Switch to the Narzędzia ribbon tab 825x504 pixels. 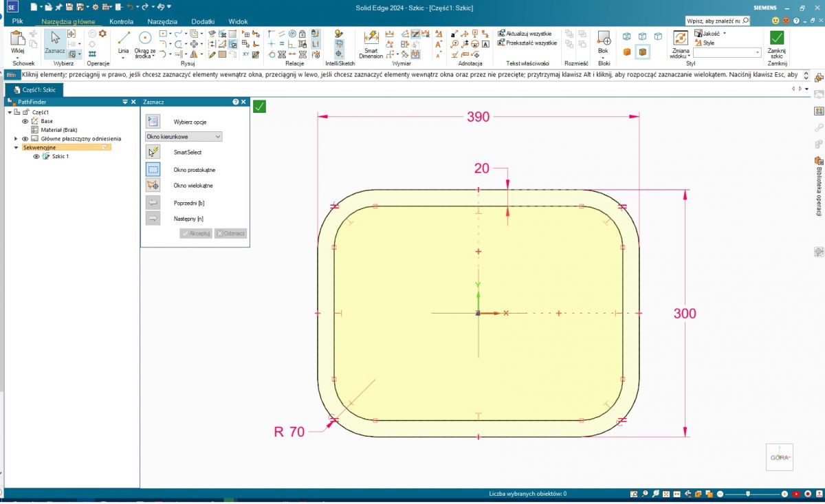(162, 21)
